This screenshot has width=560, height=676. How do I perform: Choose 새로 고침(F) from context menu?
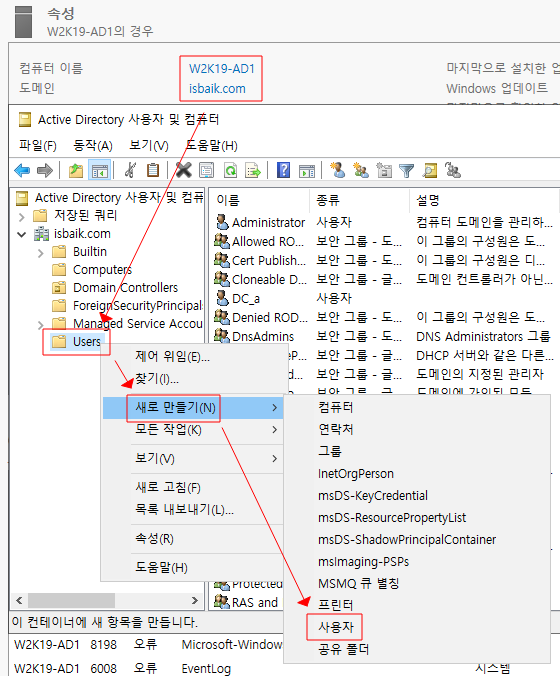click(x=168, y=487)
